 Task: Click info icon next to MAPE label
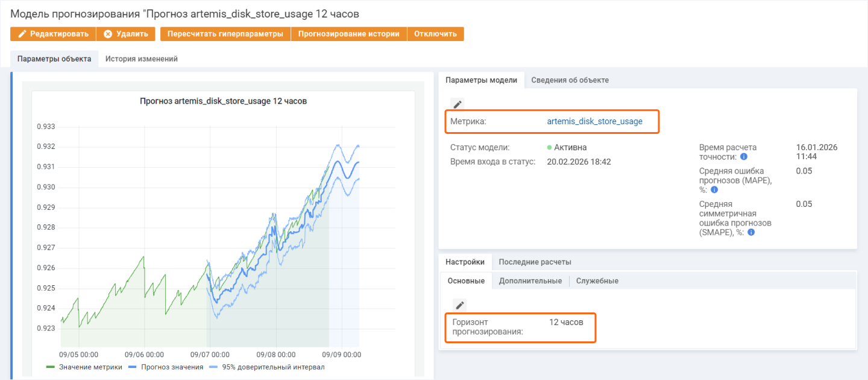[x=714, y=189]
